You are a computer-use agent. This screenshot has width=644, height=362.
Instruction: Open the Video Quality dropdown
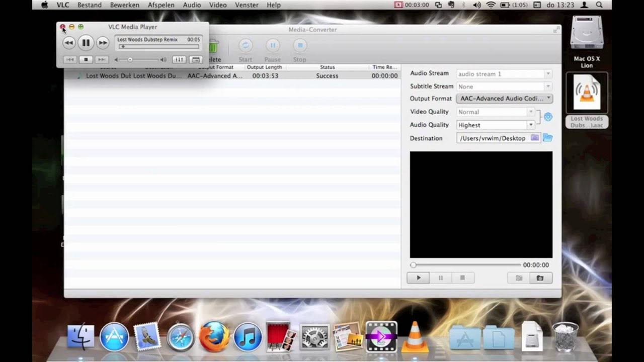pyautogui.click(x=496, y=112)
